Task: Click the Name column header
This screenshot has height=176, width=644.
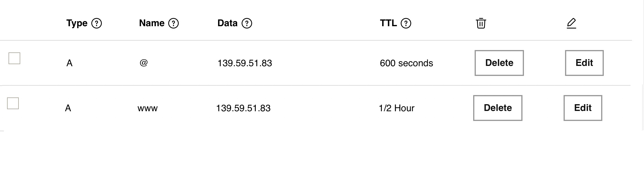Action: 152,23
